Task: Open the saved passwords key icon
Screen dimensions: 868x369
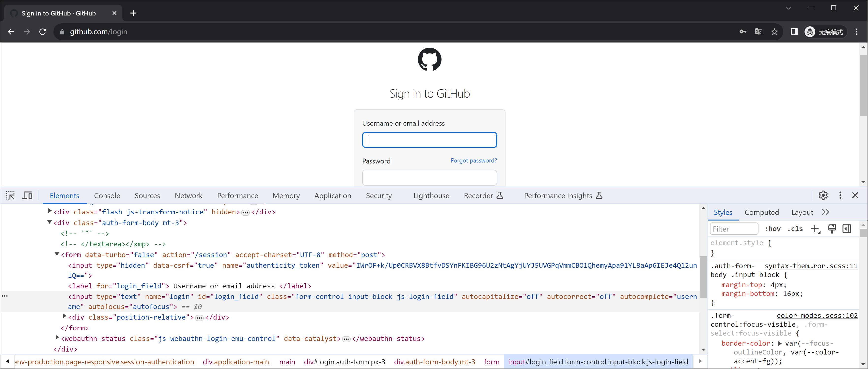Action: [743, 32]
